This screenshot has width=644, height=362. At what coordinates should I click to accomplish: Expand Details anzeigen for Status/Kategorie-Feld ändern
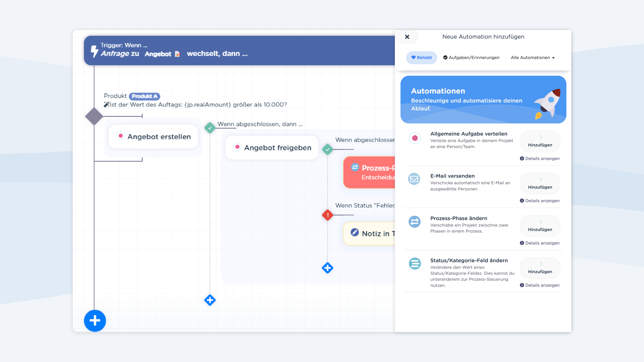coord(540,285)
